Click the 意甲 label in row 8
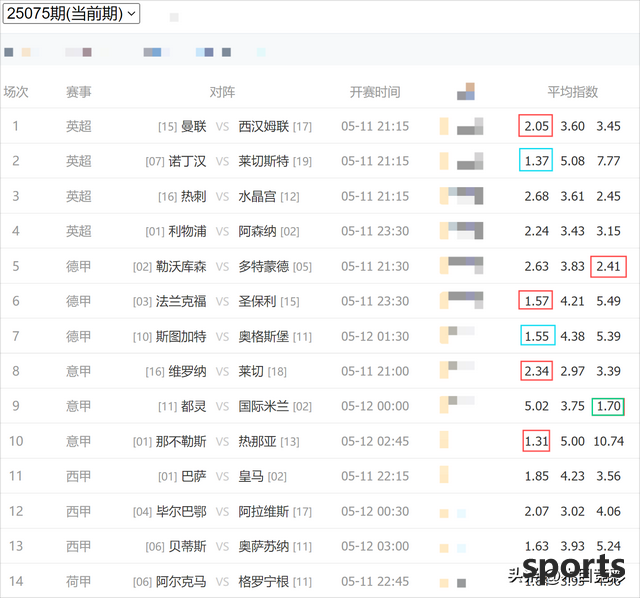 click(x=79, y=371)
